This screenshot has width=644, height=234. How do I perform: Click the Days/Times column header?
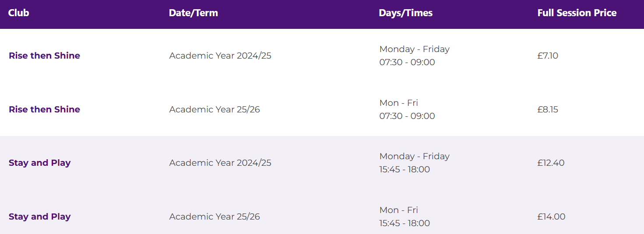point(405,13)
